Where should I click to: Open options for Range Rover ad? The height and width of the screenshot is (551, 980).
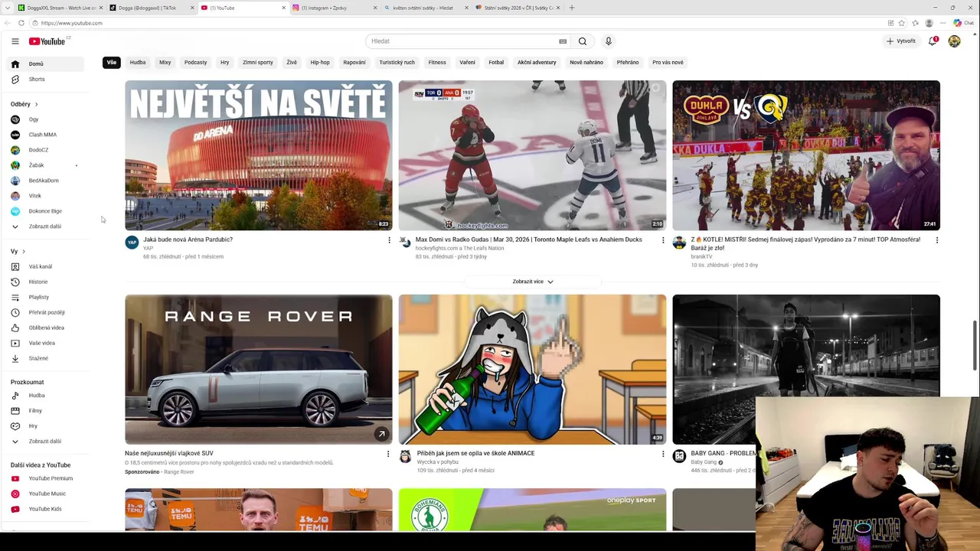point(388,454)
